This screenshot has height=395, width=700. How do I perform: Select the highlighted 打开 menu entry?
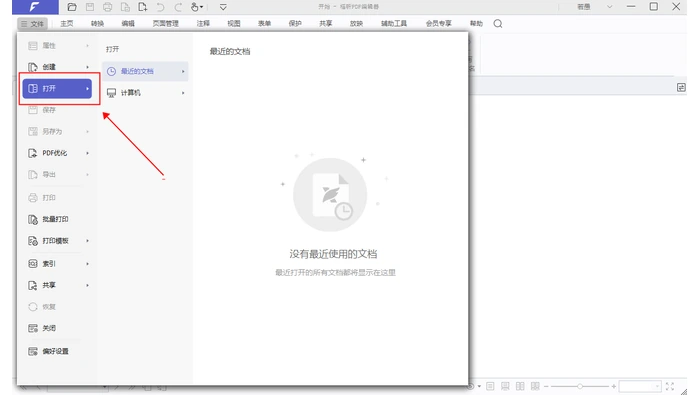click(57, 88)
